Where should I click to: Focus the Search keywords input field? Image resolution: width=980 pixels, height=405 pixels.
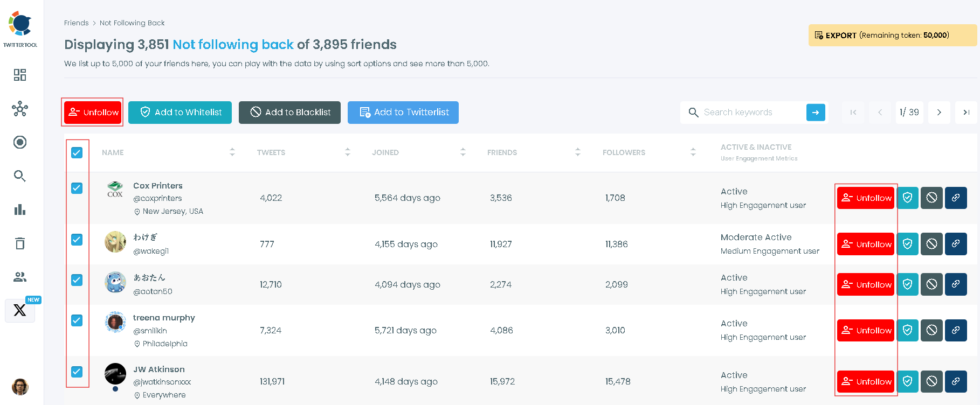click(753, 113)
